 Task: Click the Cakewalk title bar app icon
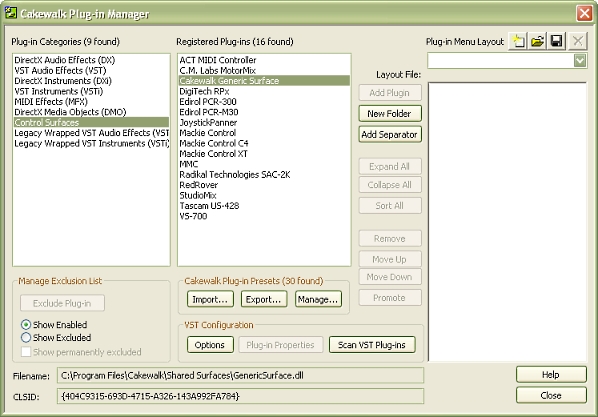(11, 13)
